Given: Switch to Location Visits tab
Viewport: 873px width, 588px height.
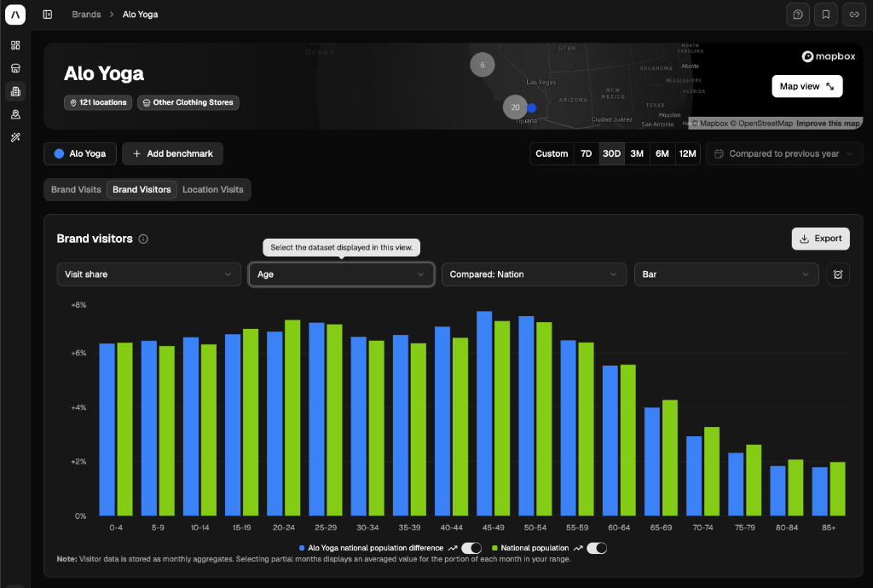Looking at the screenshot, I should point(212,190).
